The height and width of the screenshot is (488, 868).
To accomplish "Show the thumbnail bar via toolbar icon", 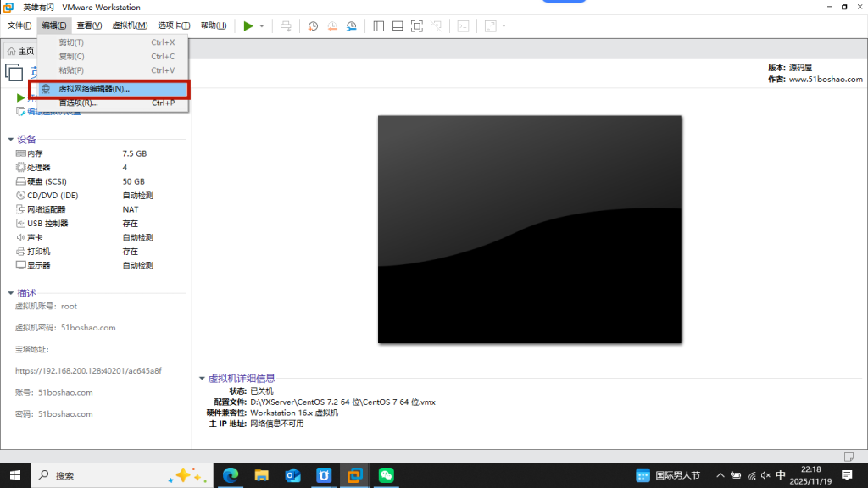I will tap(397, 25).
